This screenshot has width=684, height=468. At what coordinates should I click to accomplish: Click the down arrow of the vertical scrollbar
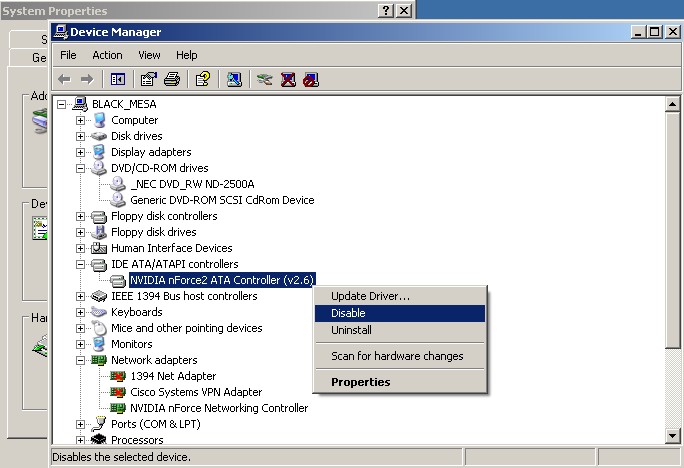coord(674,436)
